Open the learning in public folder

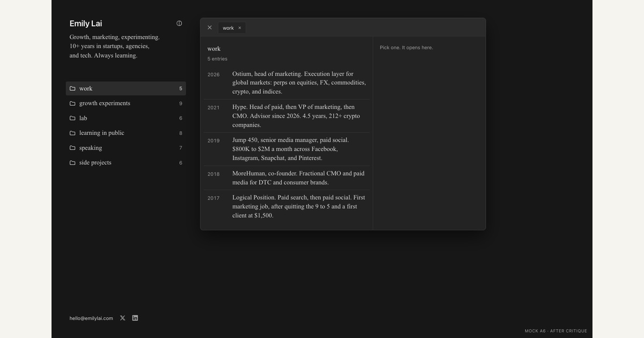point(126,133)
